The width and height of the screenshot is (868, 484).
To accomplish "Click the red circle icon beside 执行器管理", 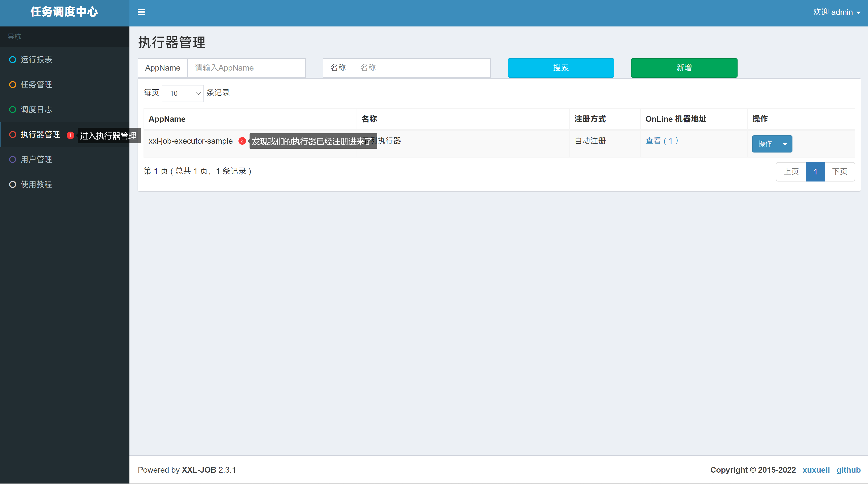I will (x=13, y=135).
